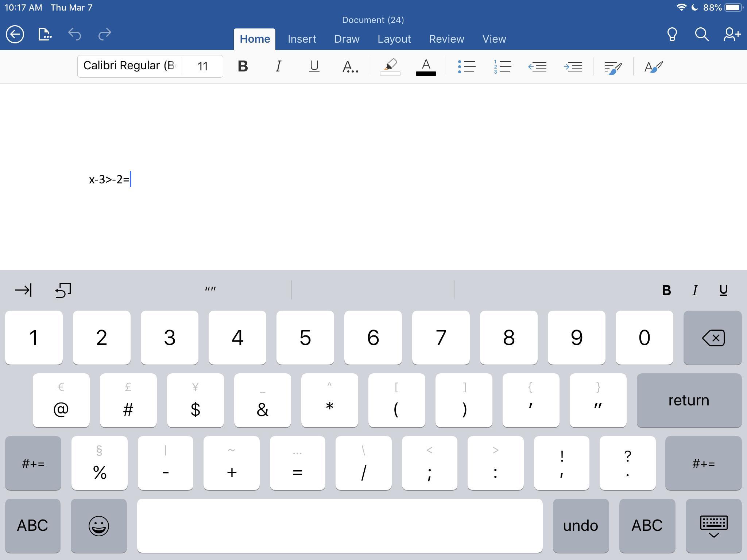Screen dimensions: 747x560
Task: Apply numbered list formatting
Action: point(502,67)
